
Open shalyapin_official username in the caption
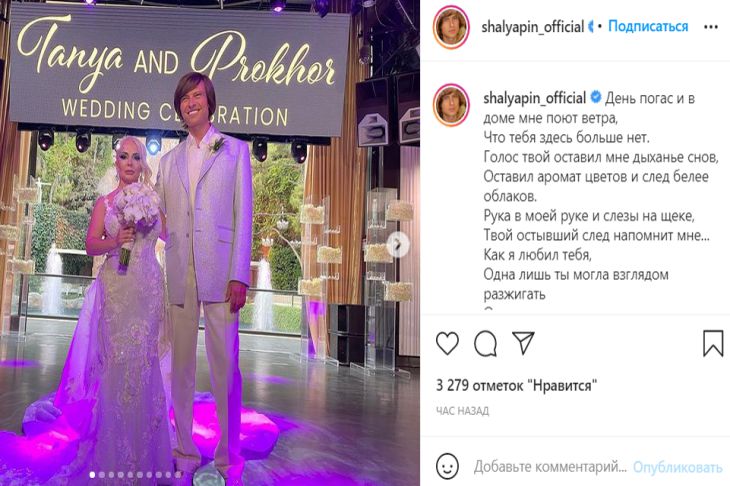click(x=534, y=98)
